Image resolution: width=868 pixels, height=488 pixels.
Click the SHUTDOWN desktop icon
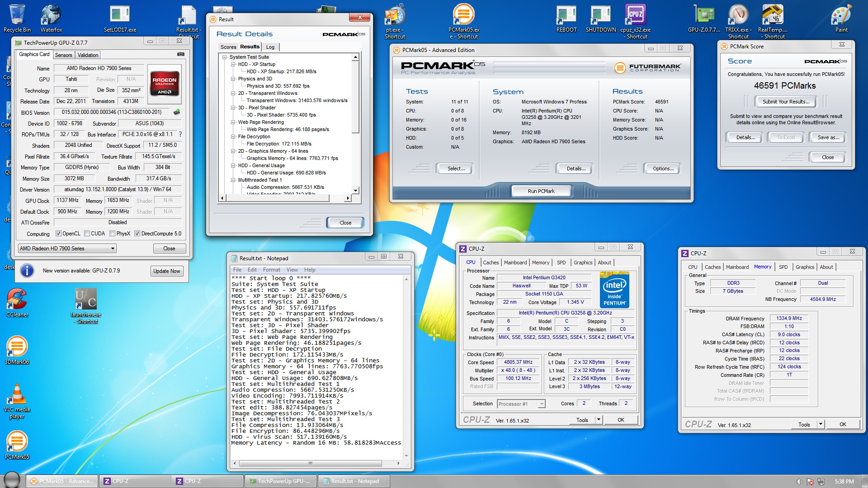(601, 18)
